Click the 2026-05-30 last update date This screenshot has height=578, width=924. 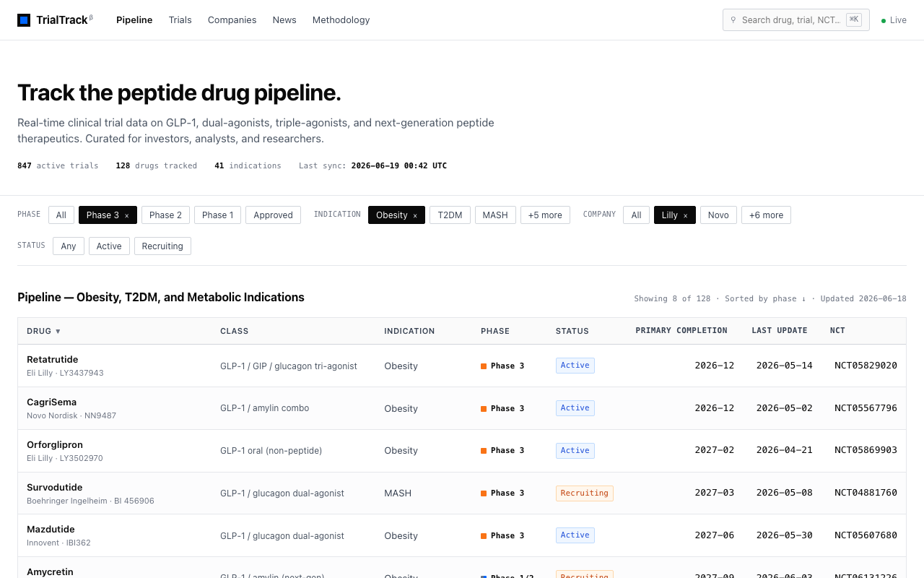[x=785, y=535]
